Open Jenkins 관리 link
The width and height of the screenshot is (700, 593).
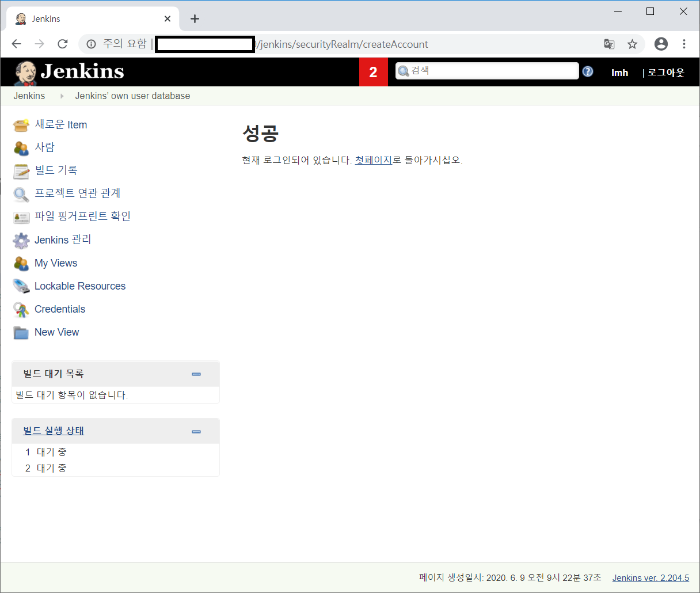63,240
